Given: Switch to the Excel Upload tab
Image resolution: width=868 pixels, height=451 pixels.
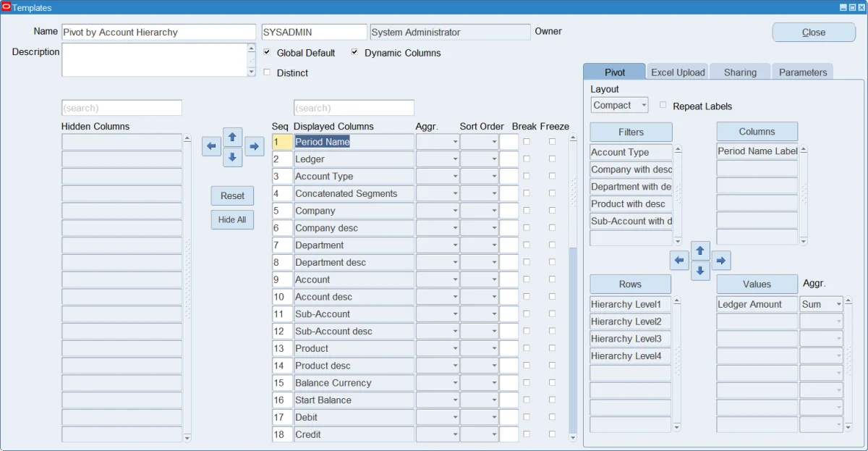Looking at the screenshot, I should 678,72.
